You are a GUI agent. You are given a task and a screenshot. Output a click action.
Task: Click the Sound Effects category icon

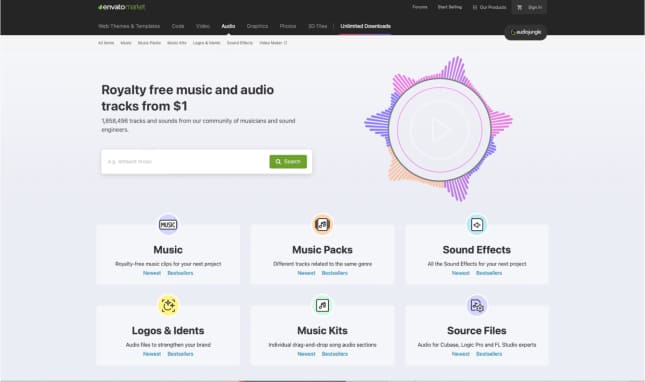click(x=477, y=225)
